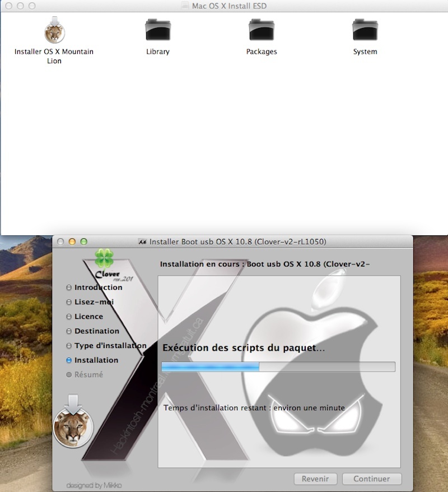Click the 'Installation en cours' heading
The image size is (448, 492).
click(265, 264)
